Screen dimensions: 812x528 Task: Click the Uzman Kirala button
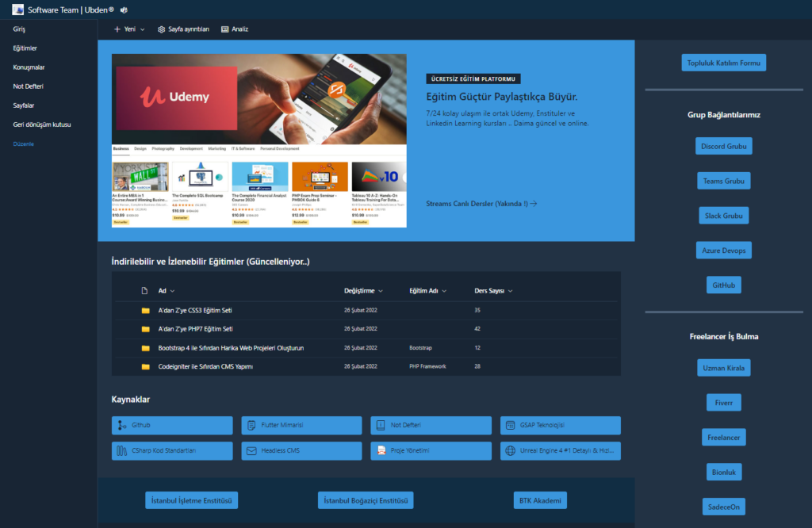(x=723, y=368)
